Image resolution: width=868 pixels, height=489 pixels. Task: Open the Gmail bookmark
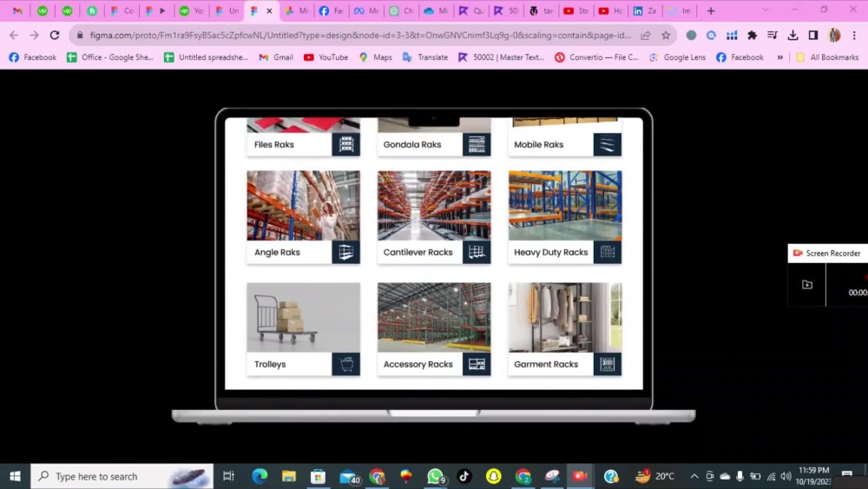pos(276,57)
